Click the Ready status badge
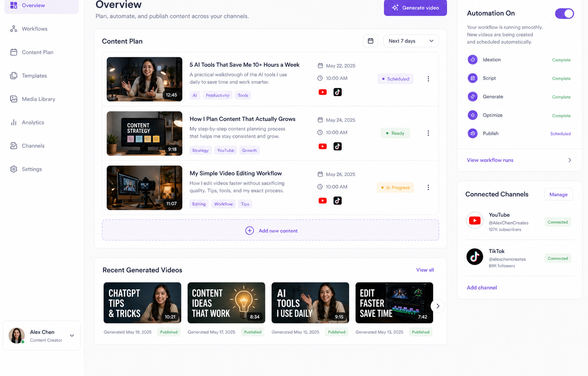Viewport: 588px width, 376px height. [x=395, y=133]
